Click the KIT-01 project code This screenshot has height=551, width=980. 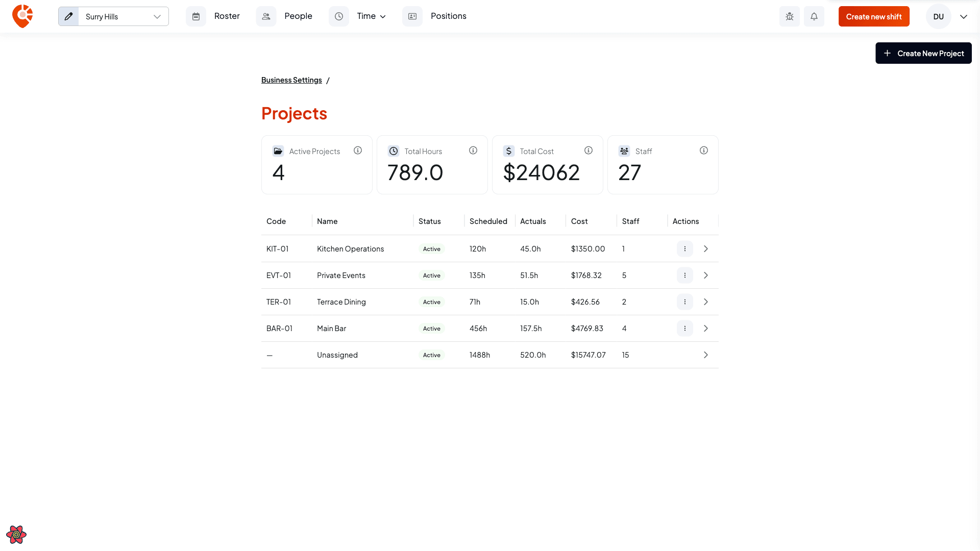278,249
